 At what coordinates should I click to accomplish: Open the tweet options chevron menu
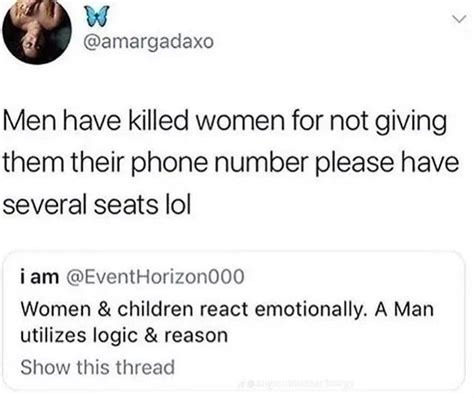[x=459, y=20]
